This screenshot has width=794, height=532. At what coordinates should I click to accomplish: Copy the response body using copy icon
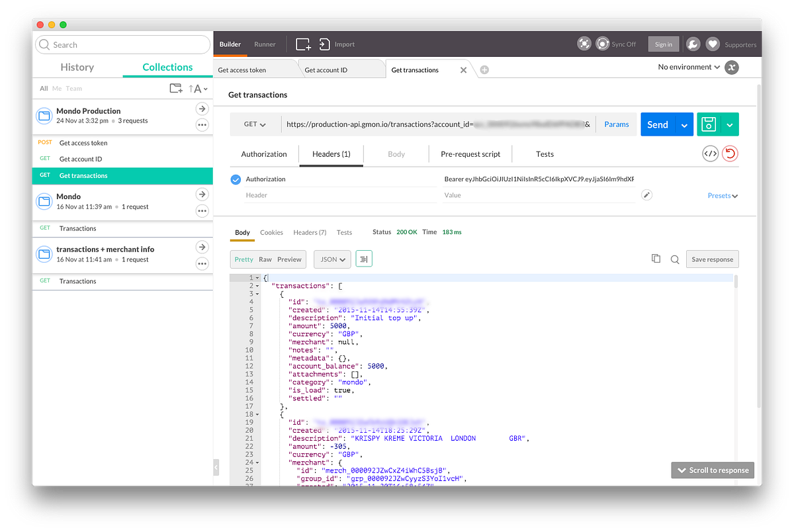(656, 259)
